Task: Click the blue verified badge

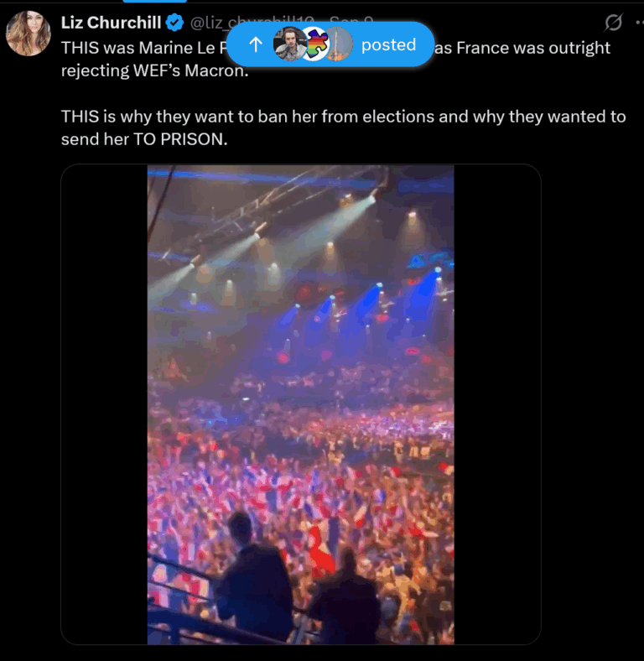Action: 174,22
